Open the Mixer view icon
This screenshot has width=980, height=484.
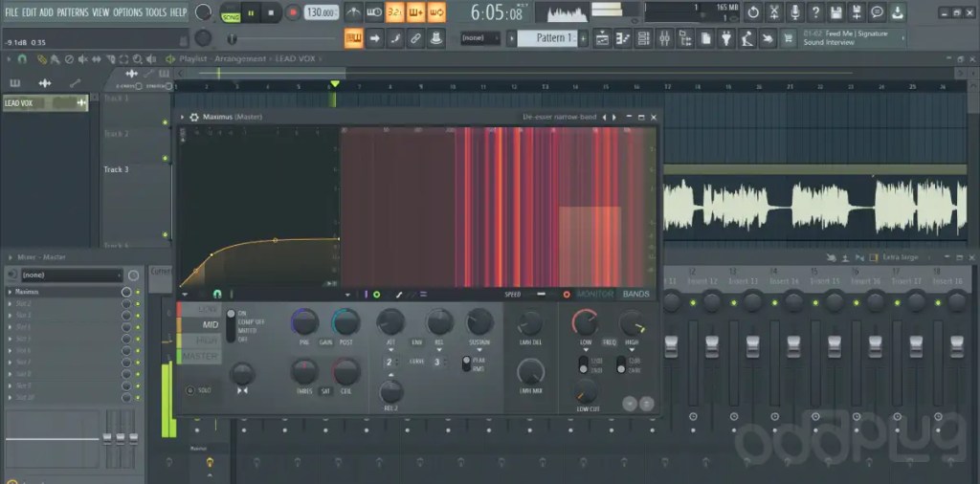point(664,38)
